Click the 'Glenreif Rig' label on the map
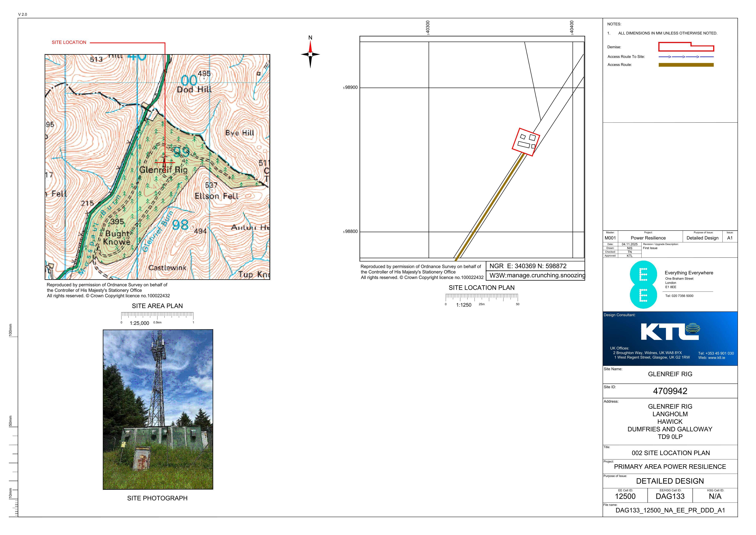 (163, 170)
